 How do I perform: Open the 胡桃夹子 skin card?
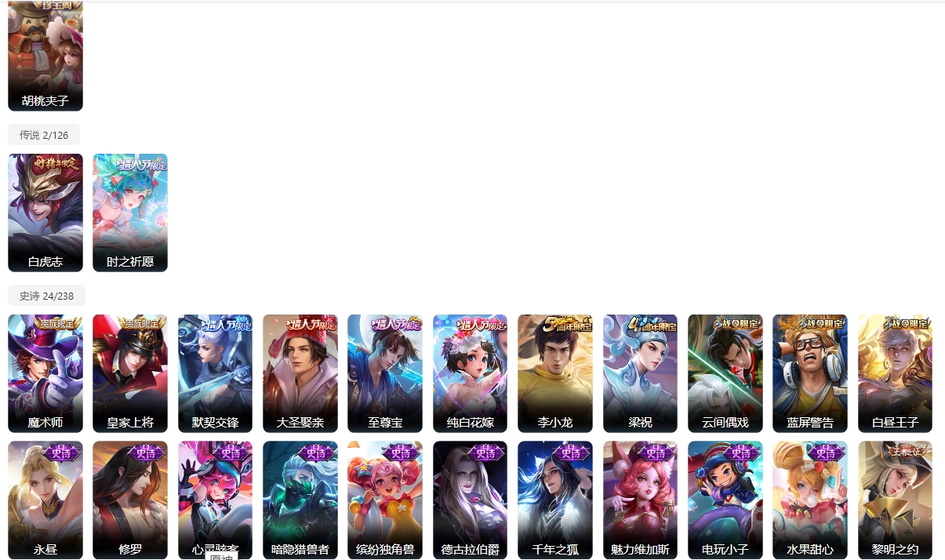pos(45,56)
